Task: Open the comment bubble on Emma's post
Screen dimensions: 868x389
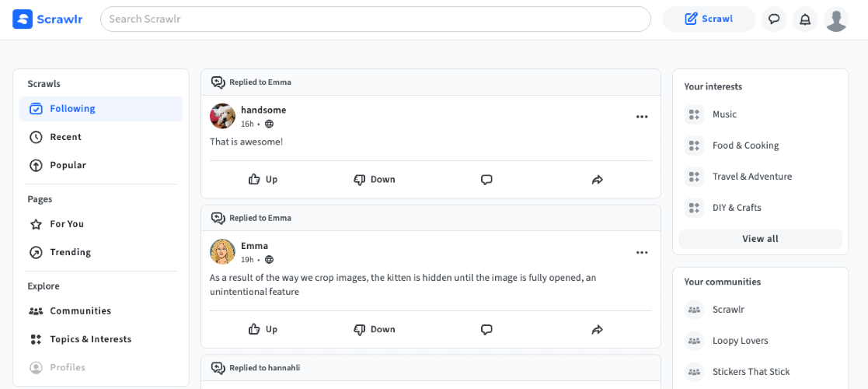Action: coord(486,329)
